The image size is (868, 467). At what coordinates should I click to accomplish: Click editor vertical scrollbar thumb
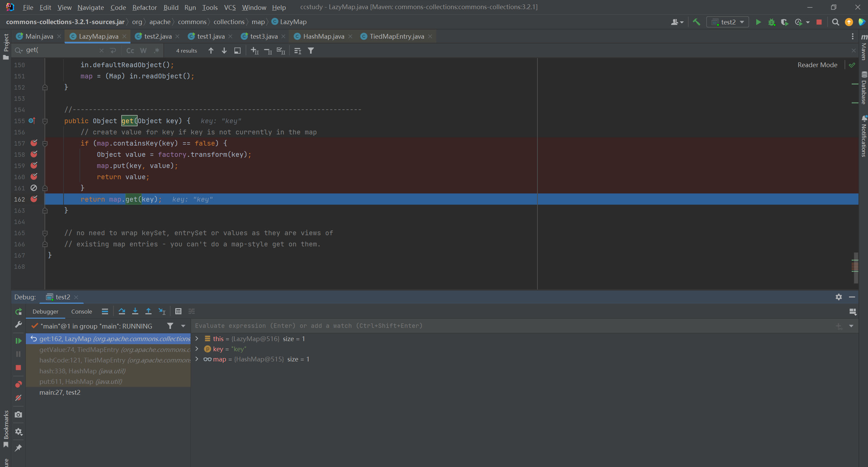[x=855, y=267]
